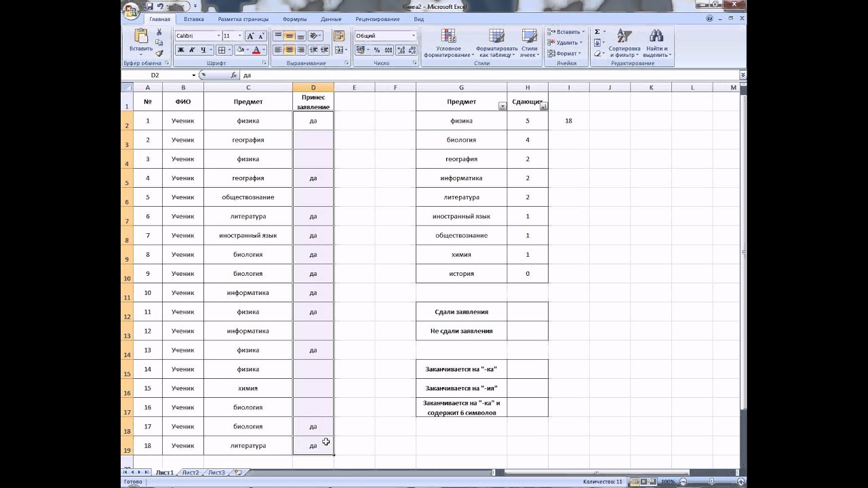Increase the cell indent
The image size is (868, 488).
325,50
